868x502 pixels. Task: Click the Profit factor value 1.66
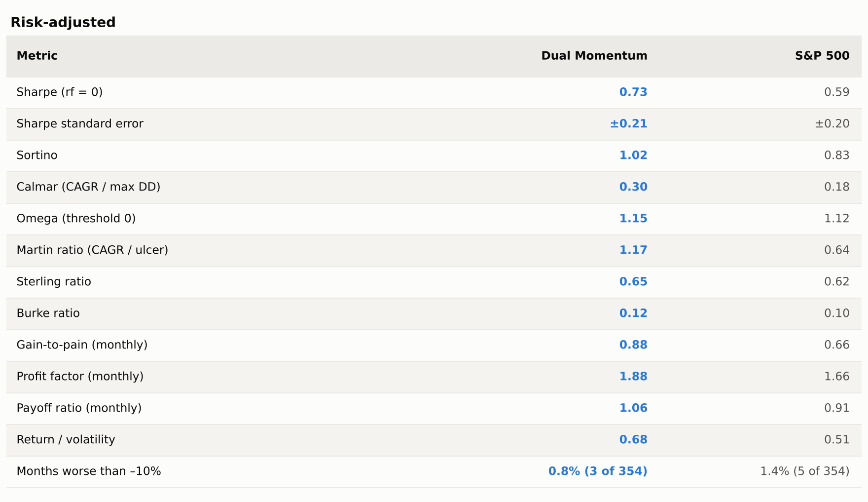pos(837,377)
